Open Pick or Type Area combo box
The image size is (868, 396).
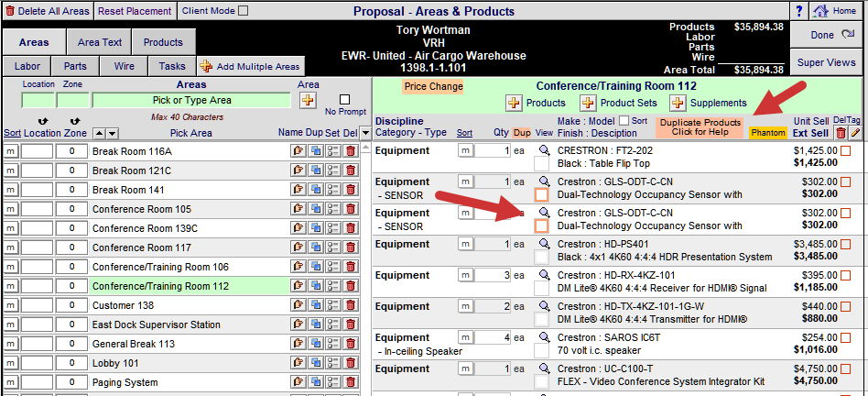coord(191,100)
